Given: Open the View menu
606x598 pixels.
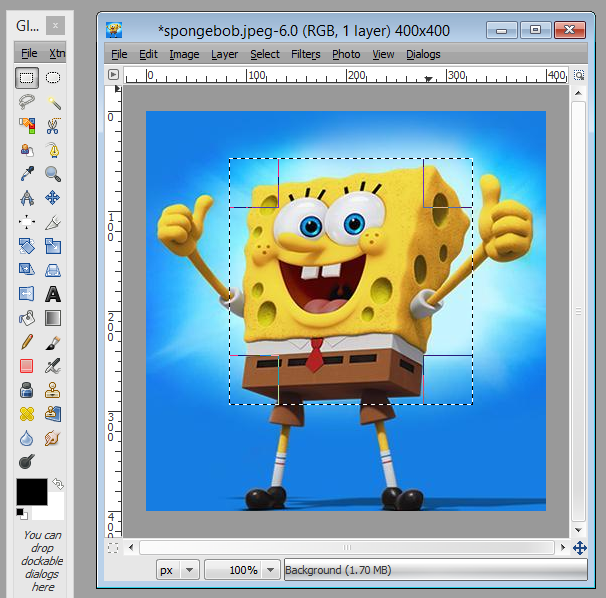Looking at the screenshot, I should 383,54.
